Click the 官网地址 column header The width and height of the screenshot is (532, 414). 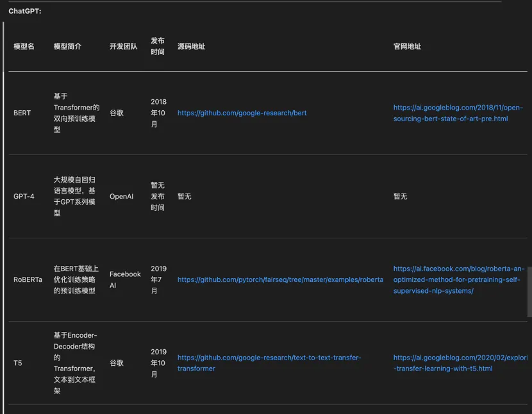407,47
